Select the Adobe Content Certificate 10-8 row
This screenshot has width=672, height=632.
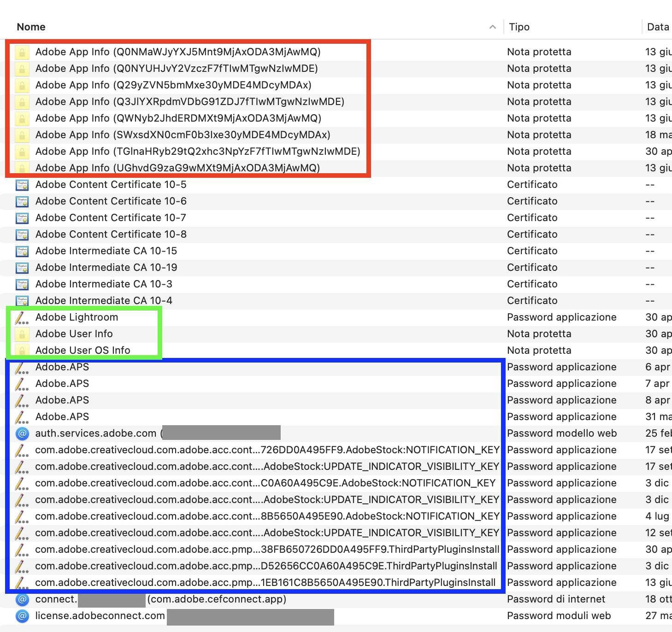[x=111, y=234]
